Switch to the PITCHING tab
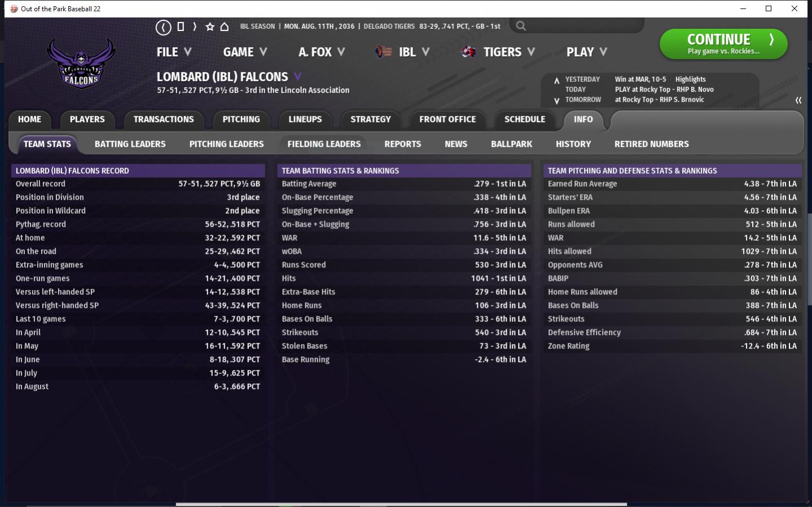812x507 pixels. (241, 120)
